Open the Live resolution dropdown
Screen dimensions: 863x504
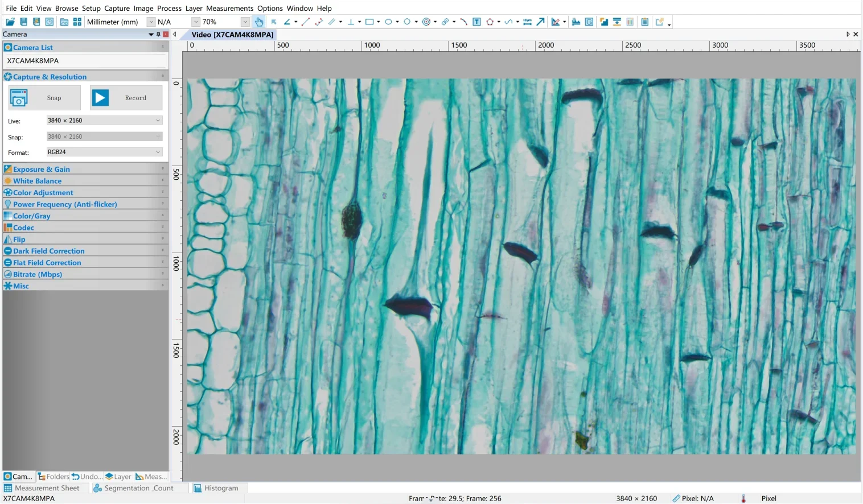tap(104, 121)
